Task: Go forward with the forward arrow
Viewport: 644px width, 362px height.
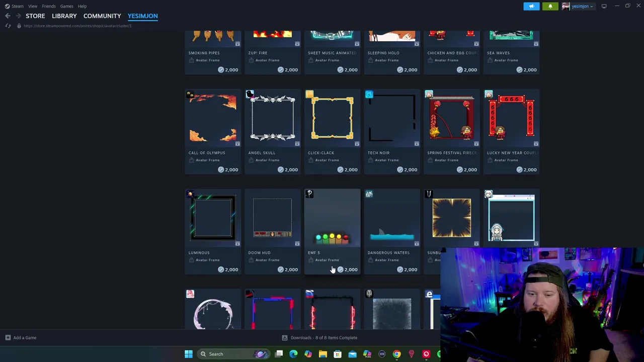Action: (18, 16)
